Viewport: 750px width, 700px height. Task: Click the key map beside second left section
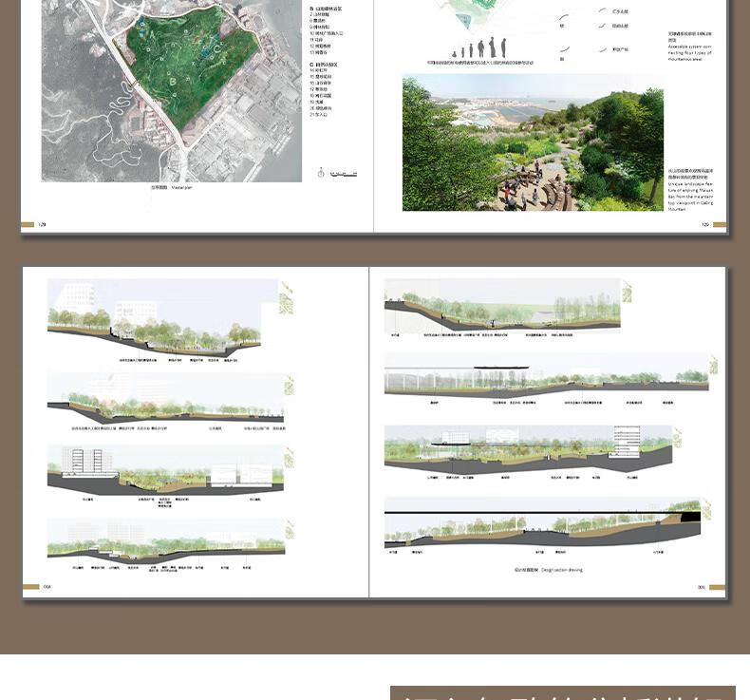[289, 384]
